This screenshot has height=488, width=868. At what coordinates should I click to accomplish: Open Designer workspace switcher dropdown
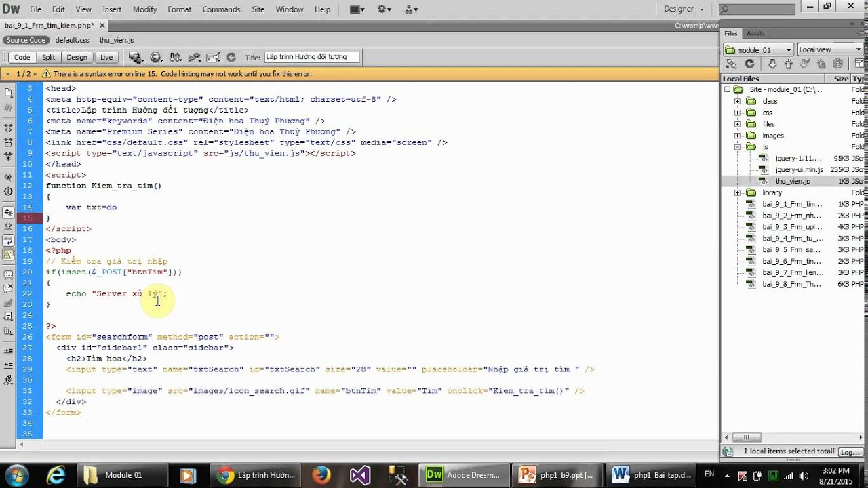pos(684,9)
